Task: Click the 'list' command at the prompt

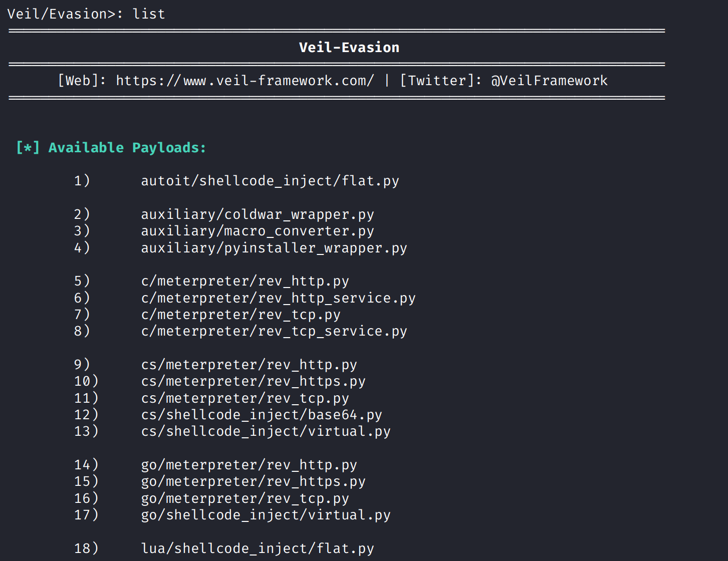Action: click(x=149, y=14)
